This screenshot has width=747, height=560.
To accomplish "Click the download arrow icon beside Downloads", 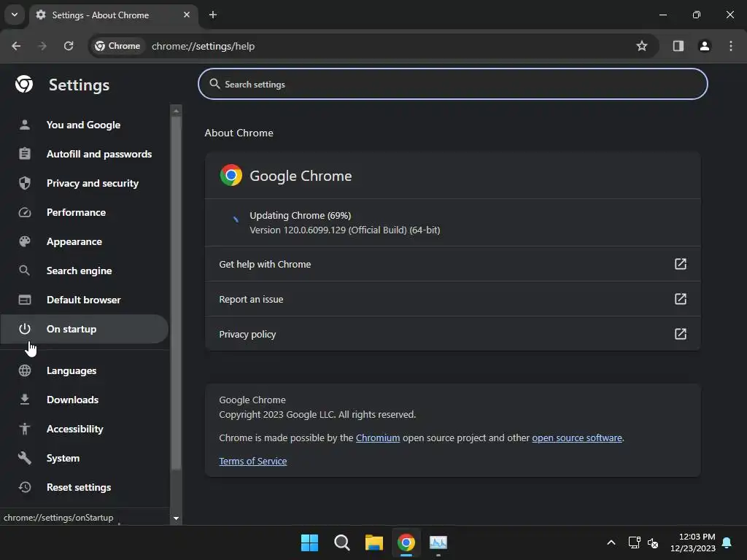I will coord(25,400).
